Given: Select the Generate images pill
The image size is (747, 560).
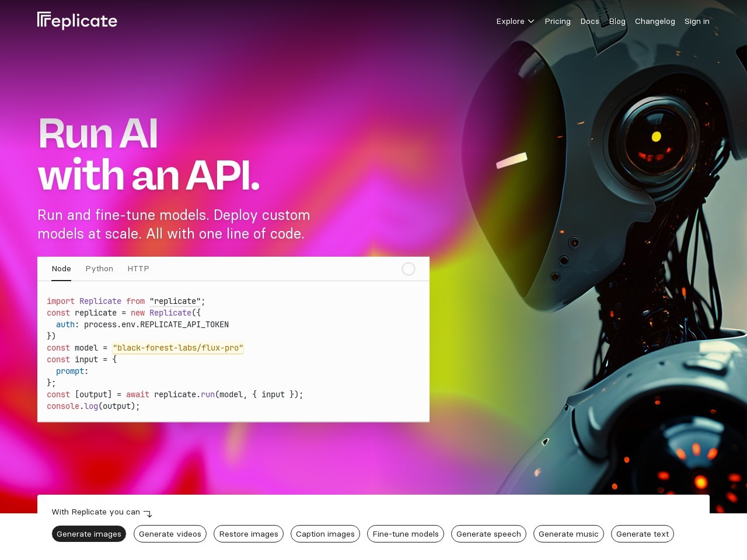Looking at the screenshot, I should [89, 534].
